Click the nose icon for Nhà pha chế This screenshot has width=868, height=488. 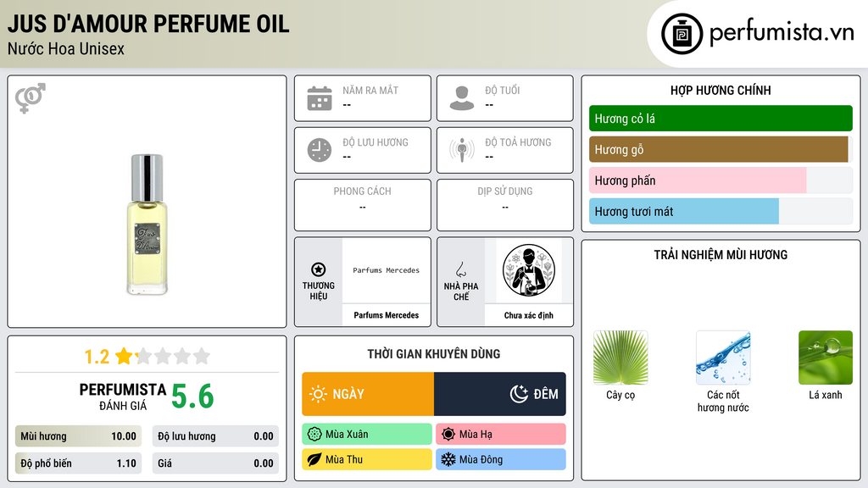tap(460, 269)
